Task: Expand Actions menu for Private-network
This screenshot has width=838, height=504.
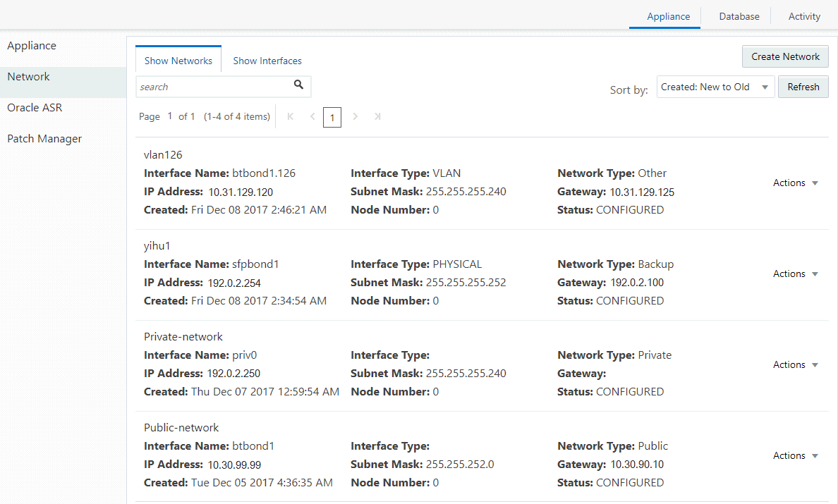Action: click(x=795, y=364)
